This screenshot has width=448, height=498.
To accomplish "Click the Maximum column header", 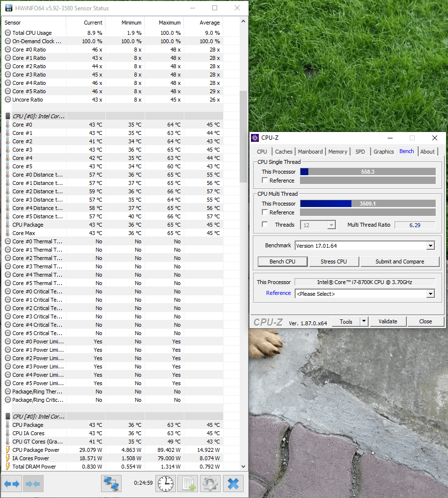I will click(164, 23).
